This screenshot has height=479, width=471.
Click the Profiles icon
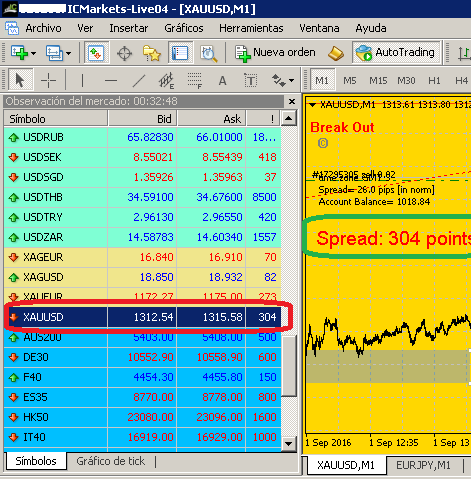tap(54, 53)
